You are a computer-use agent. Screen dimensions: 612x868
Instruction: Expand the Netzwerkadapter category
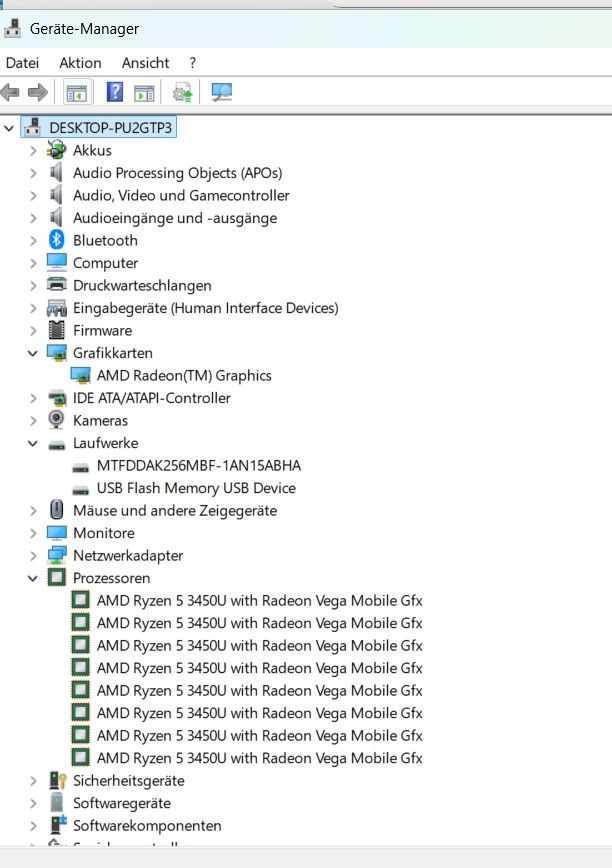click(33, 555)
